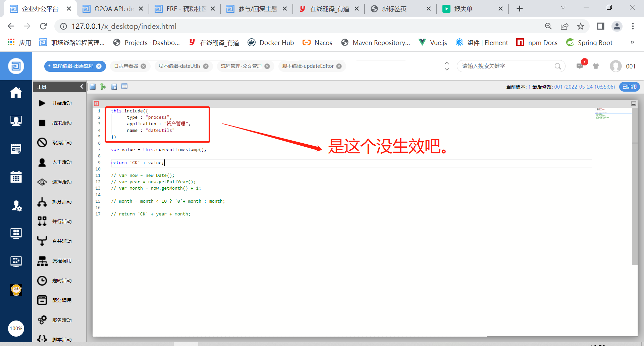The image size is (644, 346).
Task: Select the 流程调用 process call tool
Action: [x=55, y=261]
